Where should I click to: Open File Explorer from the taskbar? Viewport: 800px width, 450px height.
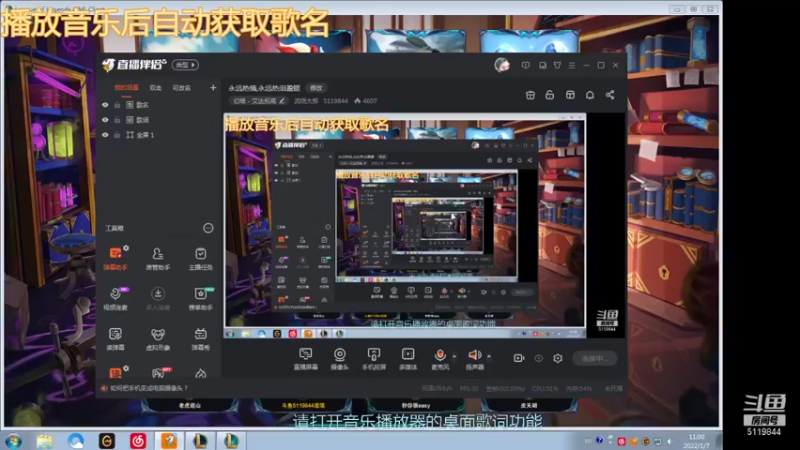pyautogui.click(x=44, y=441)
